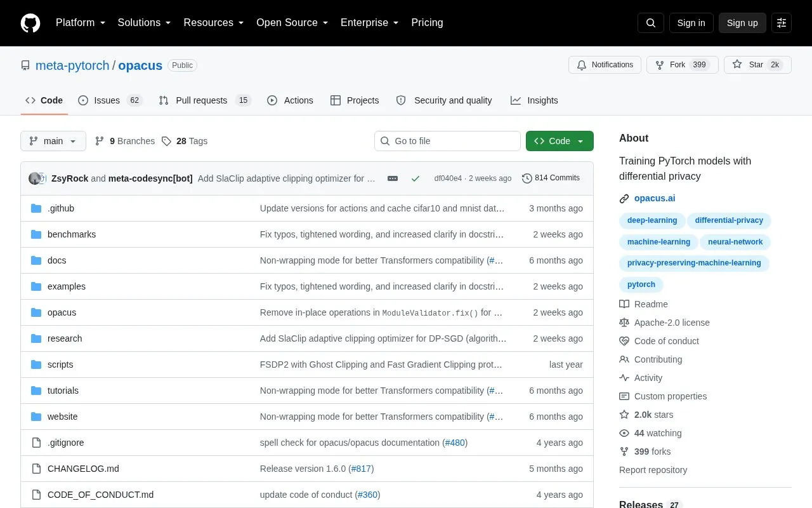
Task: Open the Insights tab
Action: pyautogui.click(x=534, y=100)
